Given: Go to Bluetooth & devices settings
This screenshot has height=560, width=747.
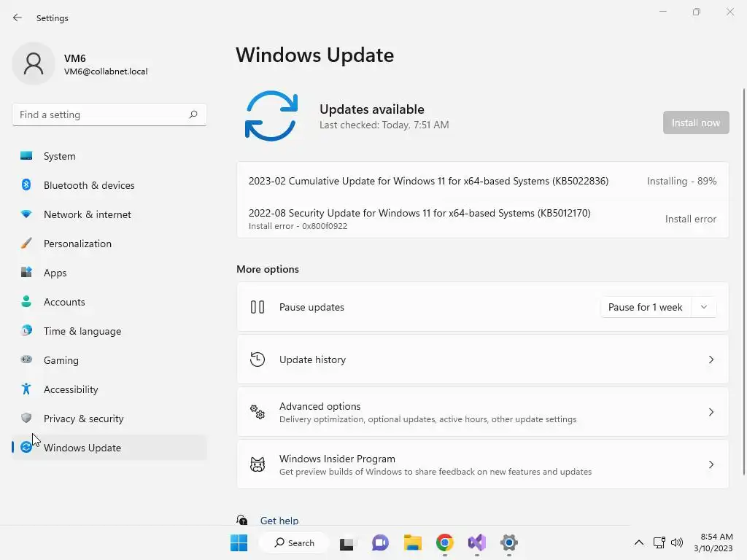Looking at the screenshot, I should [x=109, y=185].
